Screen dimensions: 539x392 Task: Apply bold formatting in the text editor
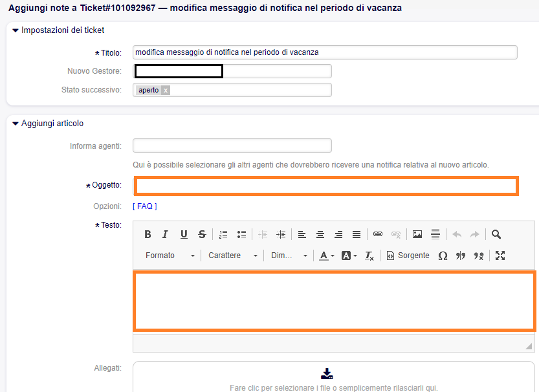[148, 234]
